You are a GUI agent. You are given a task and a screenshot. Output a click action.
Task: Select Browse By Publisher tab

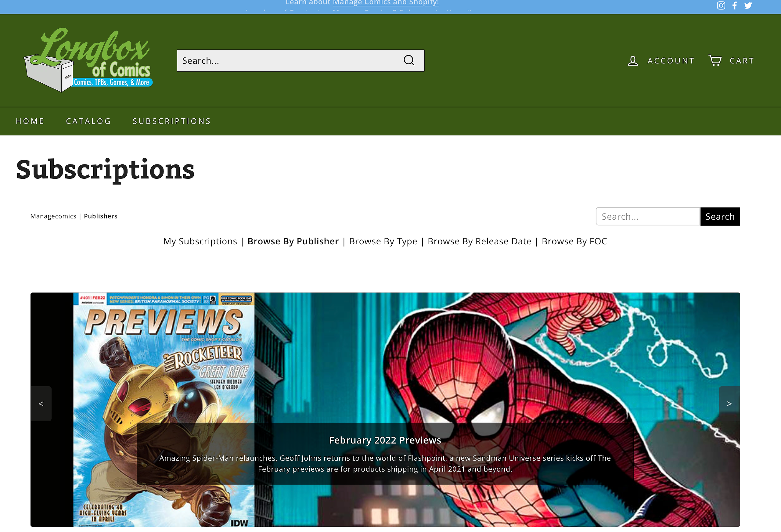[293, 241]
